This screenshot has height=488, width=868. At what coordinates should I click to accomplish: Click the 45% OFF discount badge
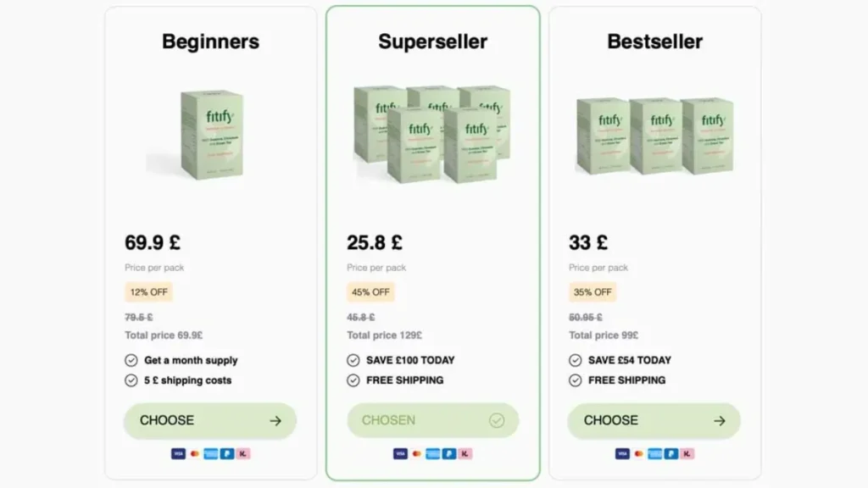coord(370,291)
